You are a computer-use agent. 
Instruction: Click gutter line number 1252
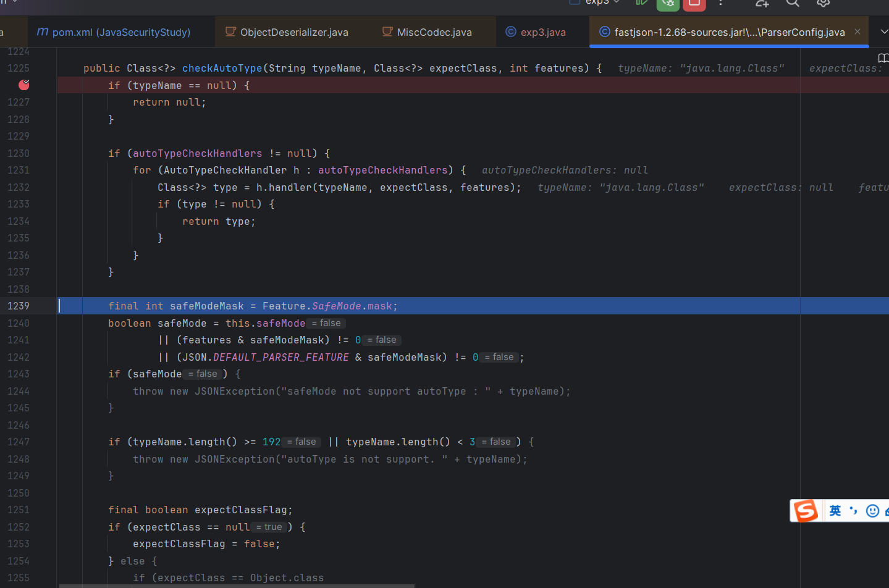pyautogui.click(x=19, y=527)
